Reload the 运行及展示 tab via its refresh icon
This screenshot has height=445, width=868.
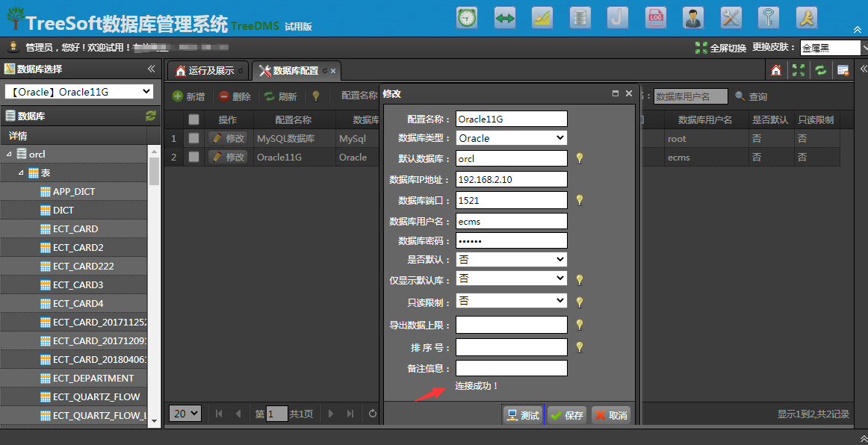pos(241,71)
